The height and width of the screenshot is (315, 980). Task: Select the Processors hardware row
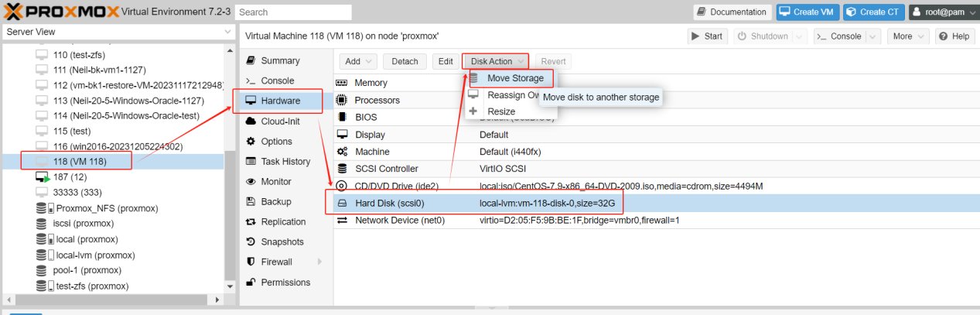coord(656,100)
